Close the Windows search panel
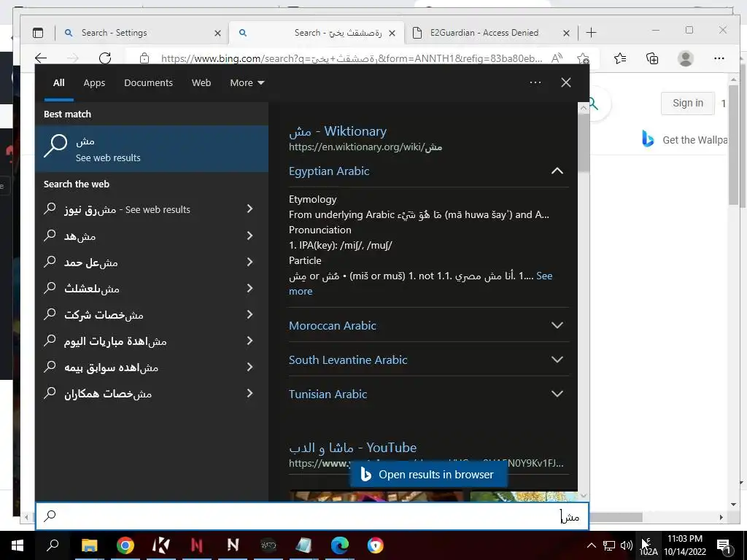 [x=566, y=82]
